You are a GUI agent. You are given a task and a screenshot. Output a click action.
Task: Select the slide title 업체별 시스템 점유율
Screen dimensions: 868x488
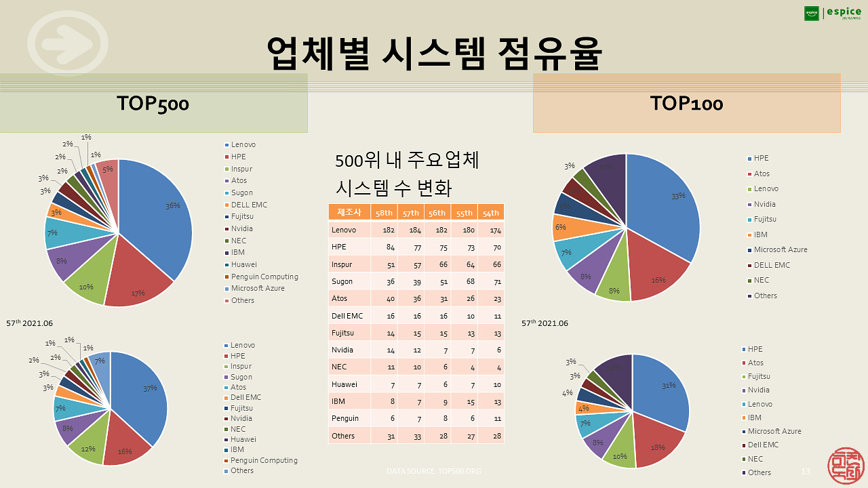point(434,52)
